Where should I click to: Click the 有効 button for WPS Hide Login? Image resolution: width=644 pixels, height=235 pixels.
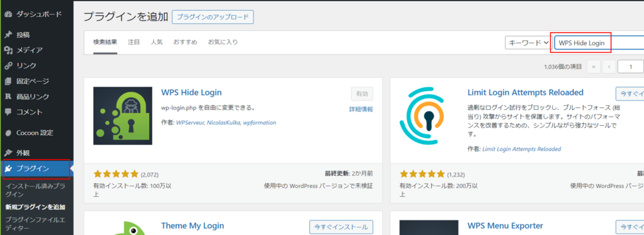pos(362,94)
